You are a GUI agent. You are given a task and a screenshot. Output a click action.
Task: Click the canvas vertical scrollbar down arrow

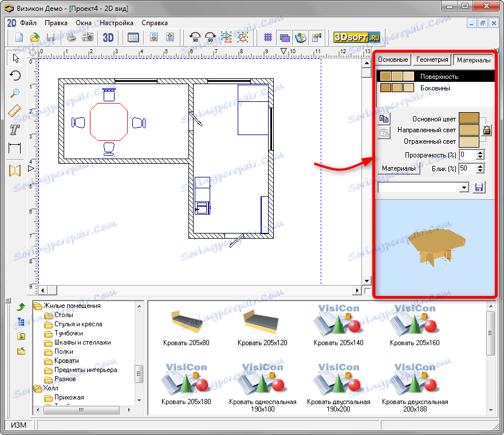[367, 280]
